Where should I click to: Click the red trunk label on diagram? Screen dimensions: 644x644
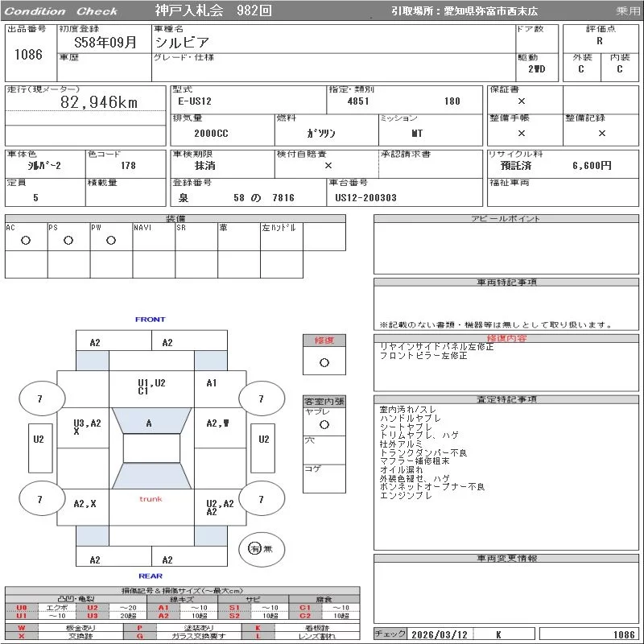pyautogui.click(x=151, y=499)
